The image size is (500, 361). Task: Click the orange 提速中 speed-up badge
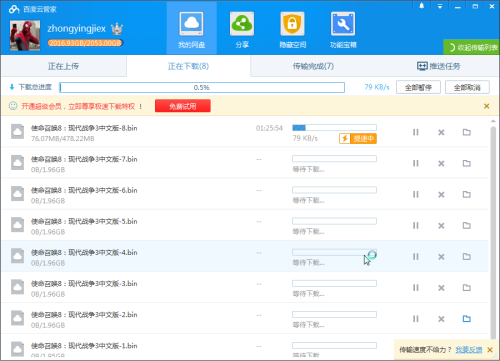point(358,138)
